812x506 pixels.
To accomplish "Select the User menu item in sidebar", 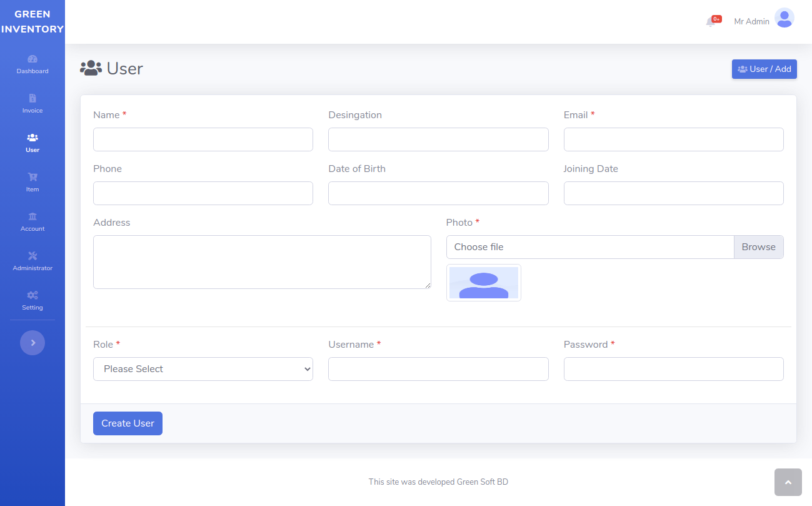I will (33, 143).
